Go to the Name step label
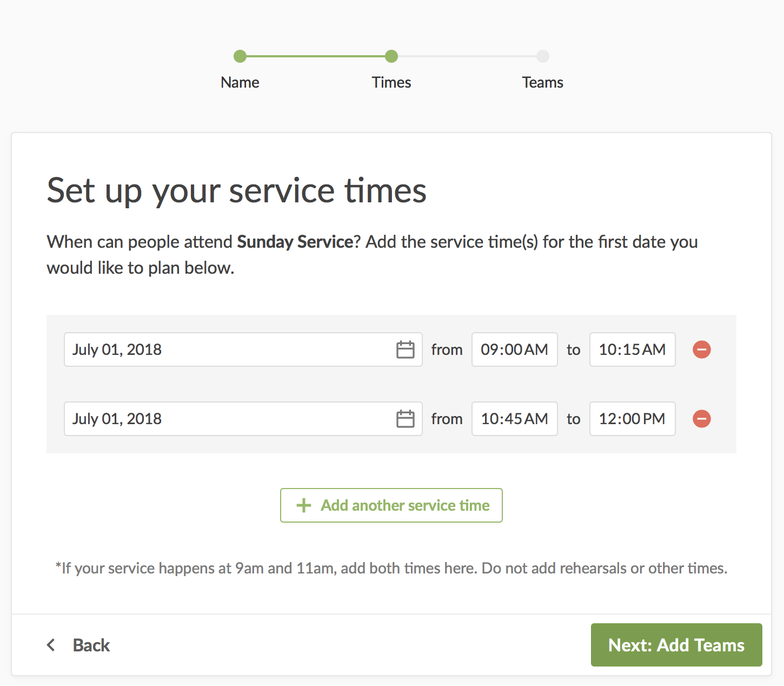 (x=240, y=82)
